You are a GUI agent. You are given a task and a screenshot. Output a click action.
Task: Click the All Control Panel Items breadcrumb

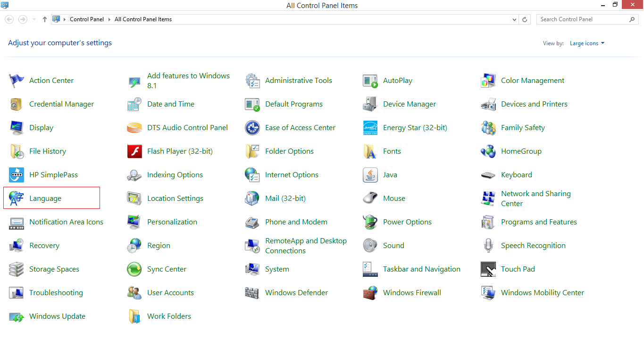click(143, 20)
